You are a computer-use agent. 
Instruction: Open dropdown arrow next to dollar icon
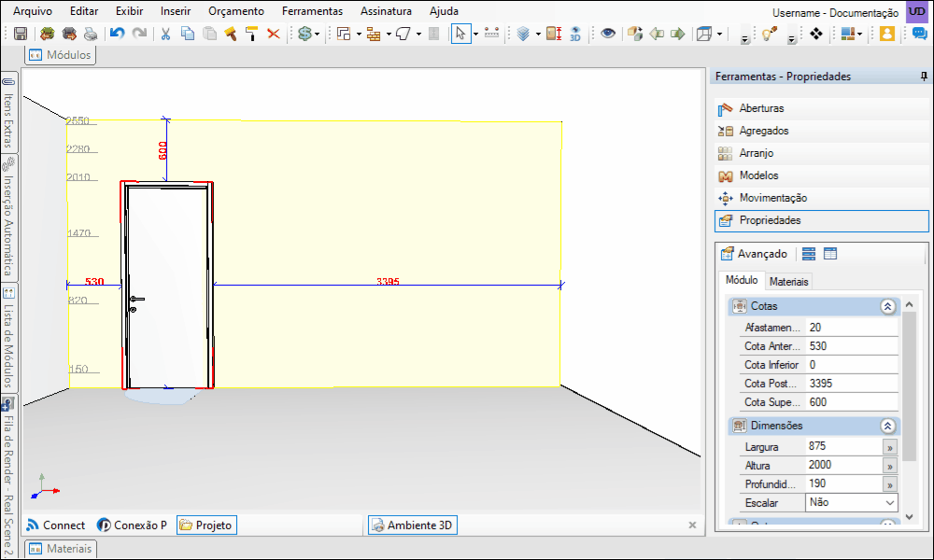317,34
